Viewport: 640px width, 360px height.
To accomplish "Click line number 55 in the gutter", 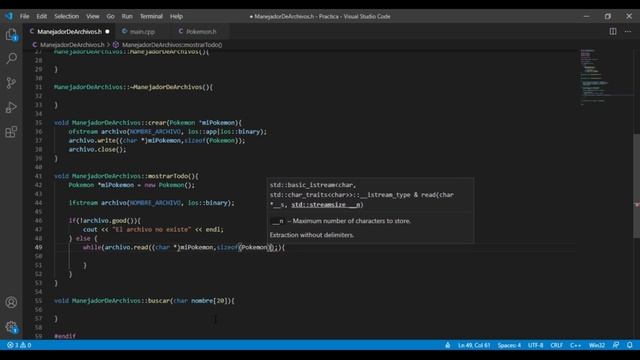I will 38,301.
